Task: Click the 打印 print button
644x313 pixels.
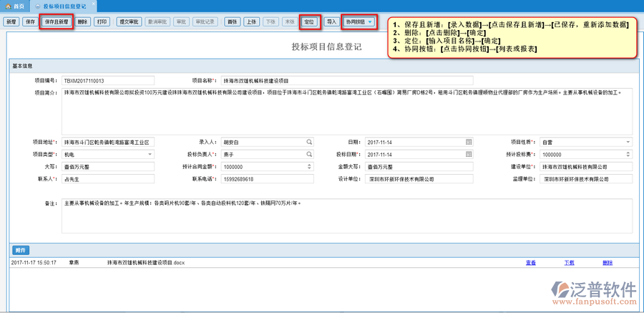Action: [103, 22]
